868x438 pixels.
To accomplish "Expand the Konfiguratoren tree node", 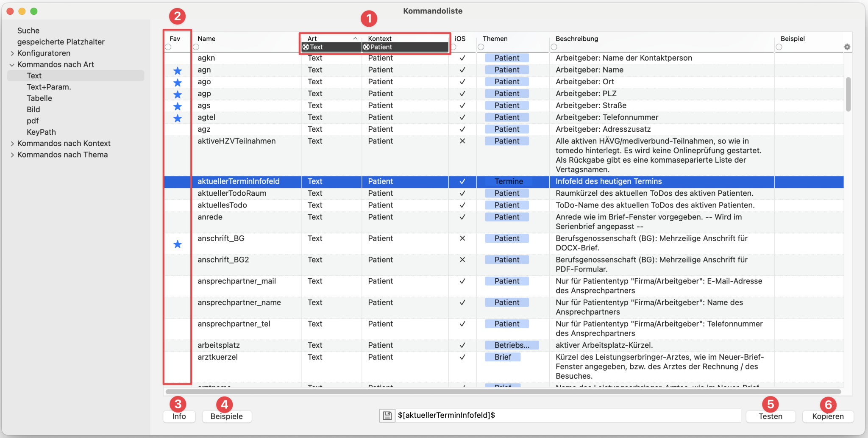I will pyautogui.click(x=12, y=53).
